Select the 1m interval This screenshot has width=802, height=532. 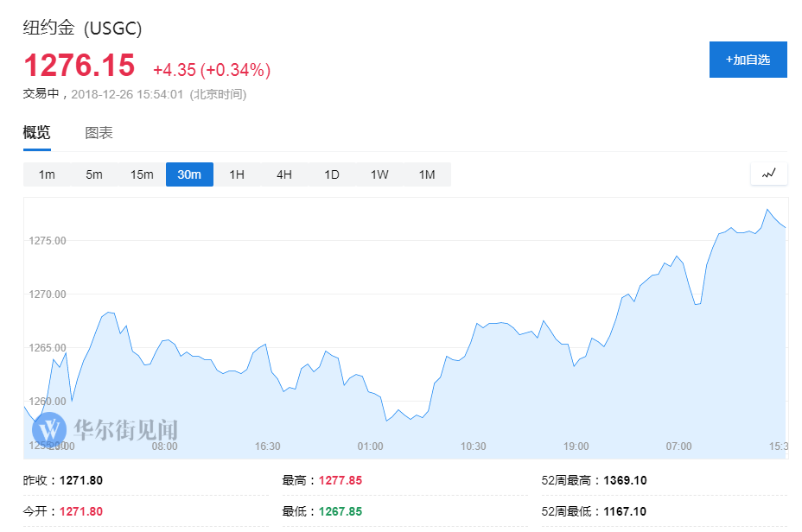47,174
